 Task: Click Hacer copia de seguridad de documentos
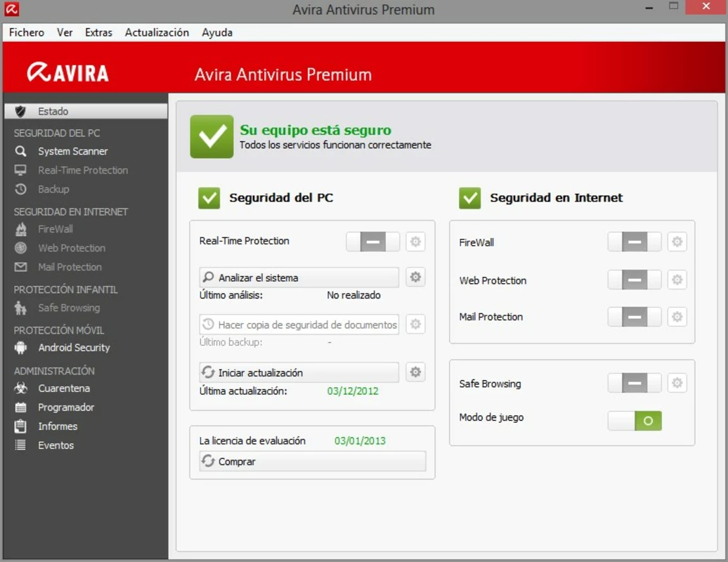pos(299,325)
